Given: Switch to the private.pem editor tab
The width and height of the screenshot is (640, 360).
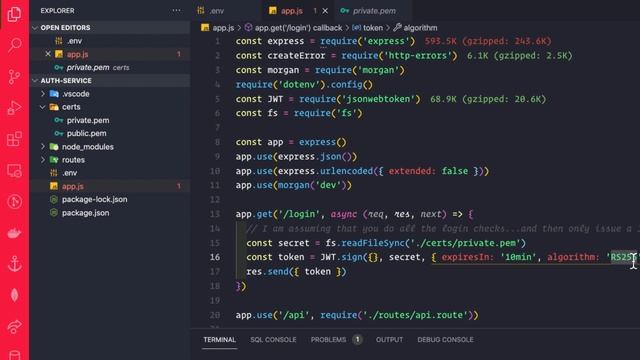Looking at the screenshot, I should [x=374, y=11].
